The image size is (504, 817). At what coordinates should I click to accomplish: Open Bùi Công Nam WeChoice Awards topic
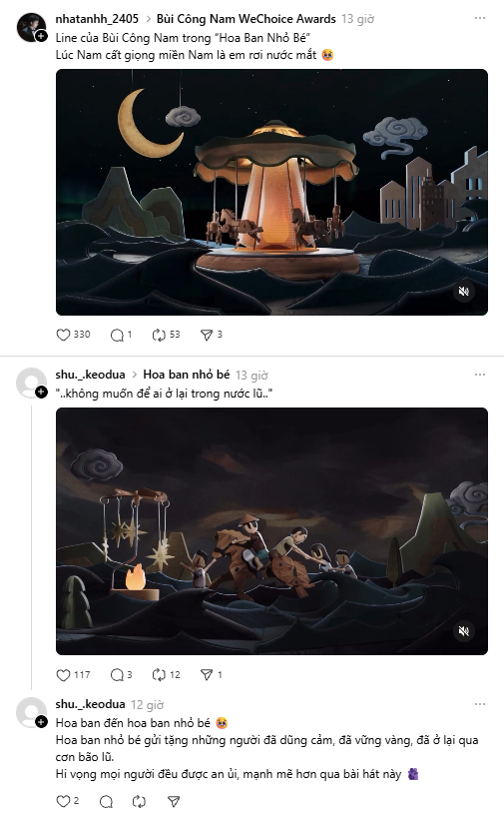[x=246, y=19]
